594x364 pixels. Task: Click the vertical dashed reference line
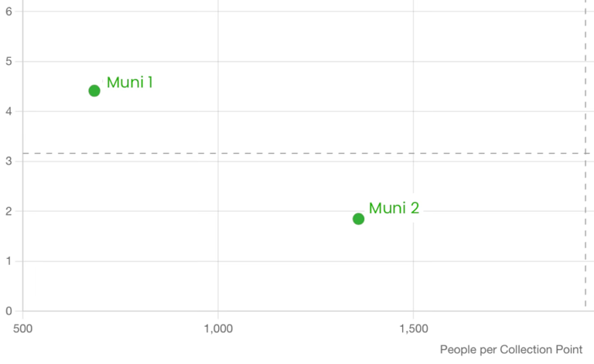point(585,153)
